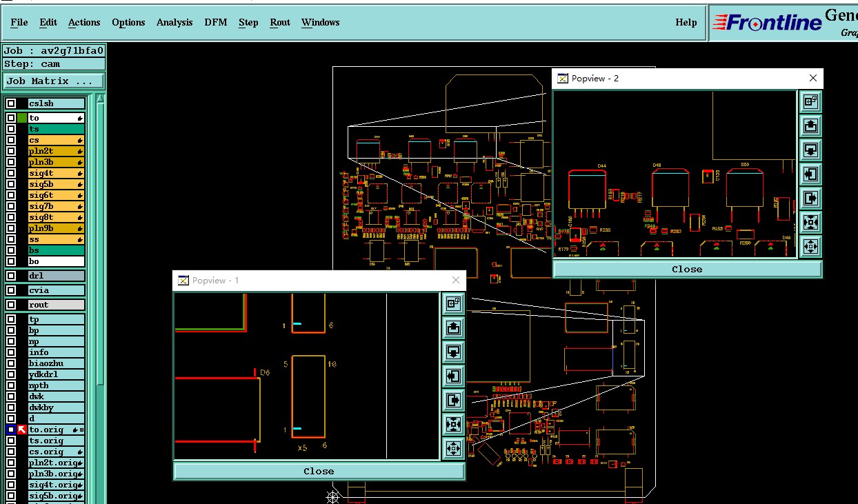Click the datum origin crosshair marker
Screen dimensions: 858x504
333,496
